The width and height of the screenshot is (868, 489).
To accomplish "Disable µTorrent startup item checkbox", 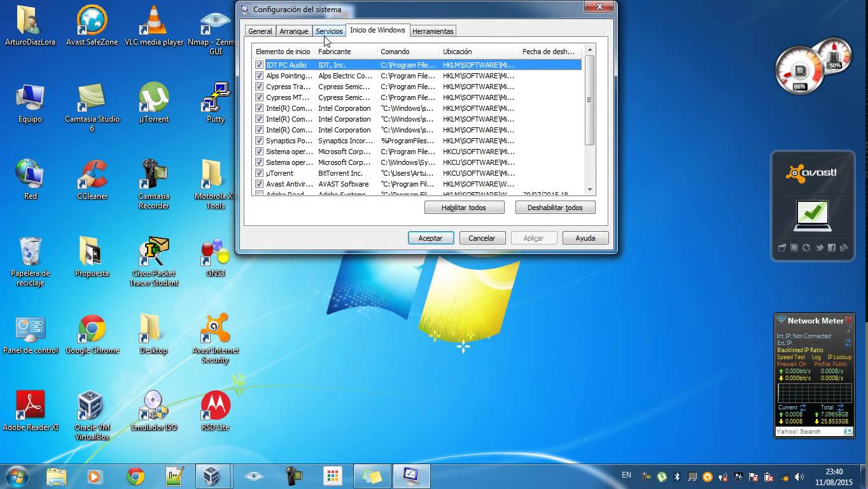I will [259, 173].
